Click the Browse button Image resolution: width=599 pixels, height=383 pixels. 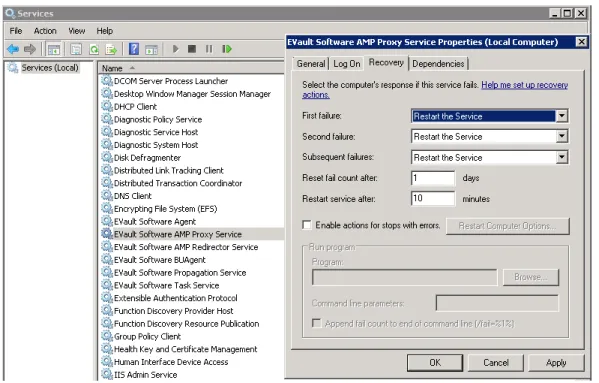(x=531, y=277)
